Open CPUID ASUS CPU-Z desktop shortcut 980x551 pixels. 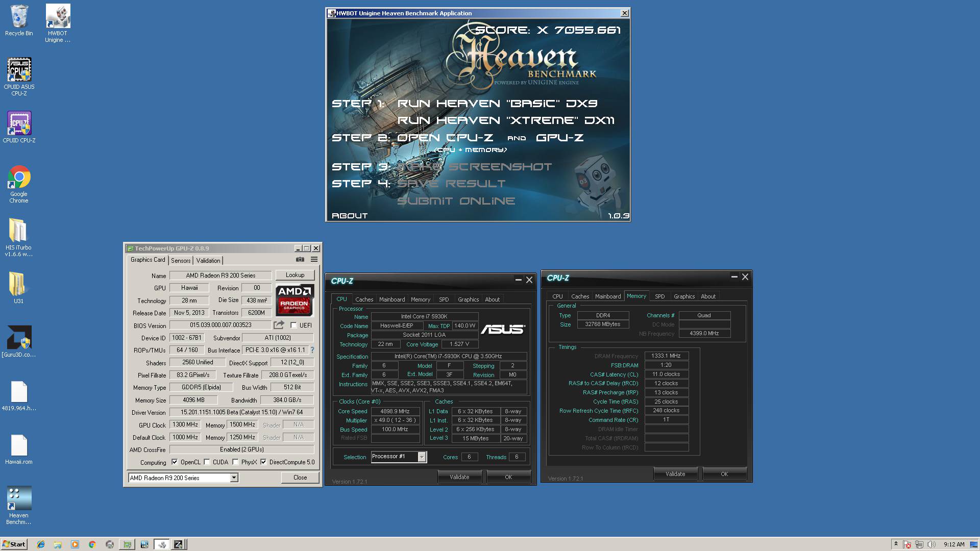19,77
